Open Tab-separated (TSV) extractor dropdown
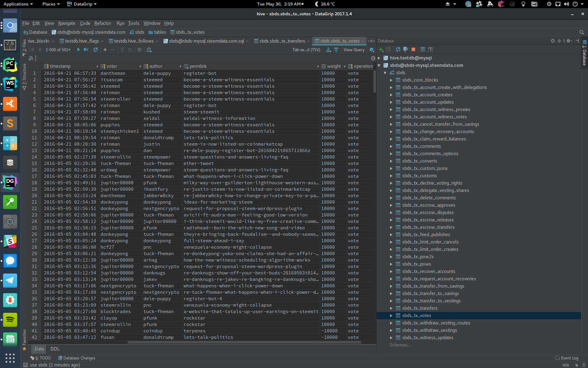This screenshot has width=588, height=368. [306, 50]
